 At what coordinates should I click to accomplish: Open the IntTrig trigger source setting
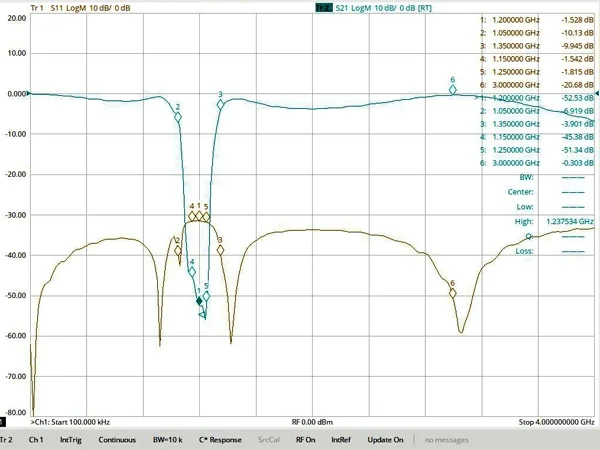pyautogui.click(x=70, y=440)
